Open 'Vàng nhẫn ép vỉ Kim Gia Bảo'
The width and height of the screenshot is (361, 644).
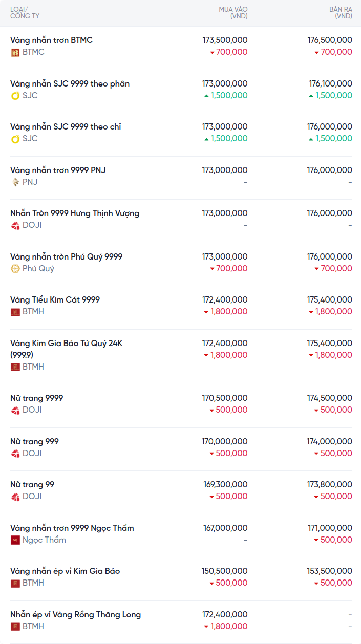pos(65,571)
